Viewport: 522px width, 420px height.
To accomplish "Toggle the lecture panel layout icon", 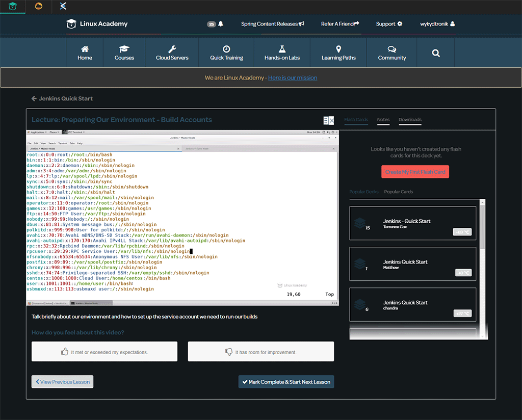I will 329,120.
